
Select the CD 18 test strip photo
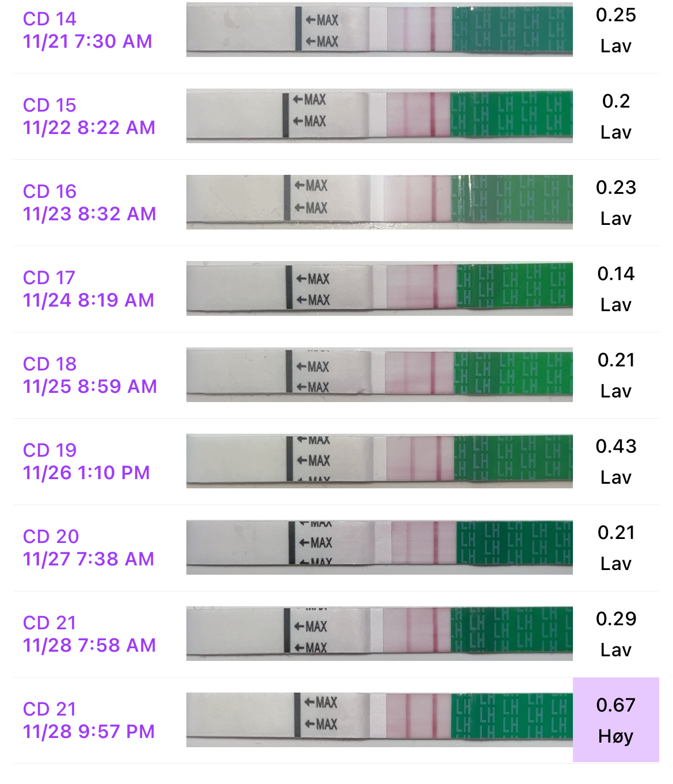[x=379, y=374]
